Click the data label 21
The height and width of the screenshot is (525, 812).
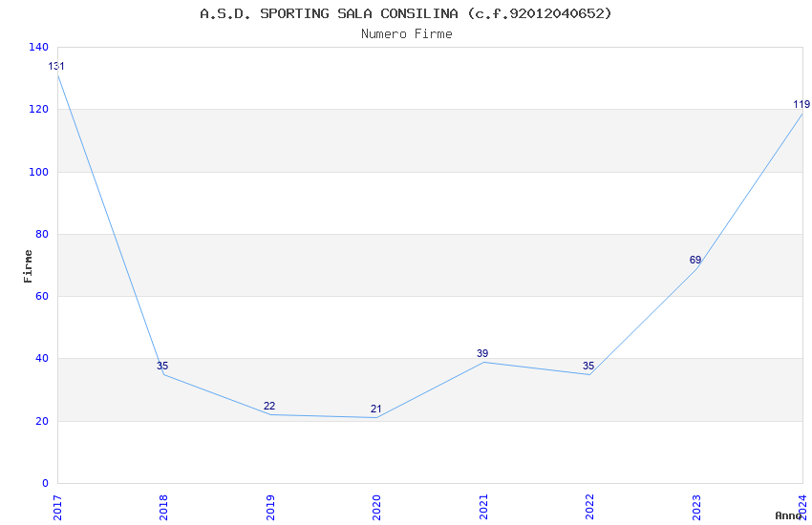coord(376,409)
